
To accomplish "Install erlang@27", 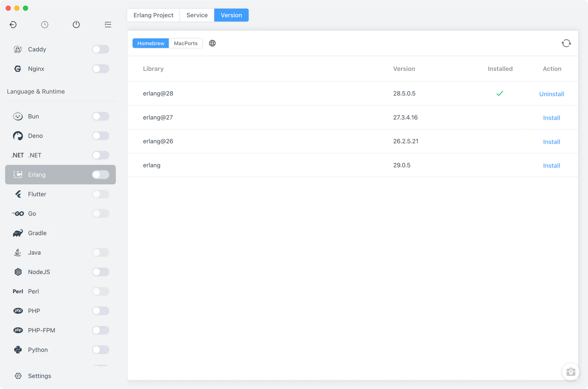I will tap(552, 118).
